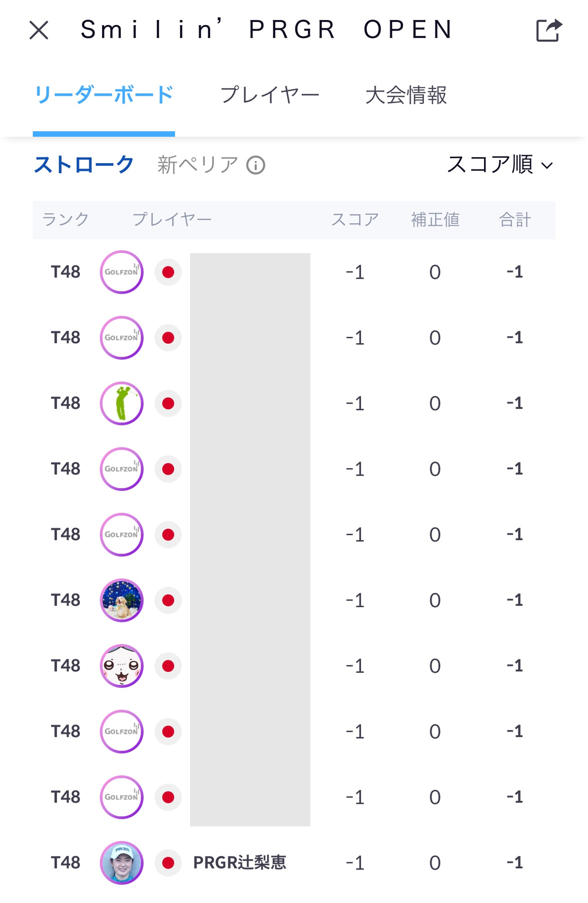Open the 大会情報 tab
The height and width of the screenshot is (903, 588).
406,95
